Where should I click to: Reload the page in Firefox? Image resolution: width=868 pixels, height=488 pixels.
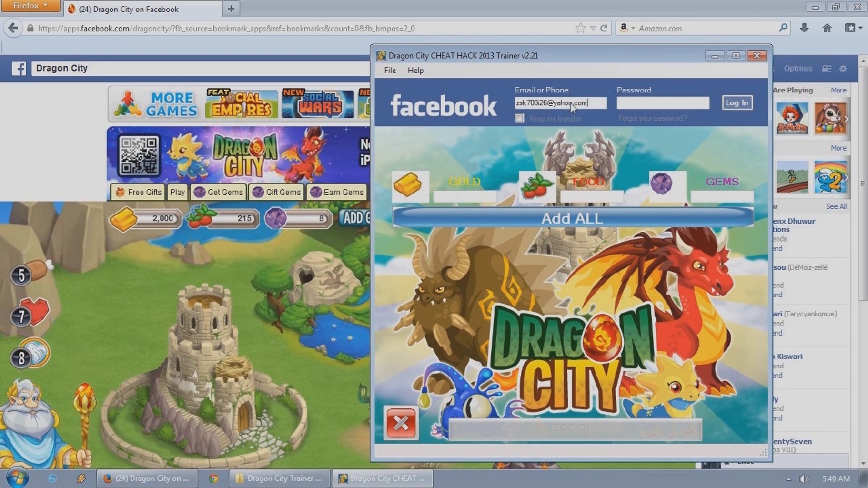pos(604,28)
